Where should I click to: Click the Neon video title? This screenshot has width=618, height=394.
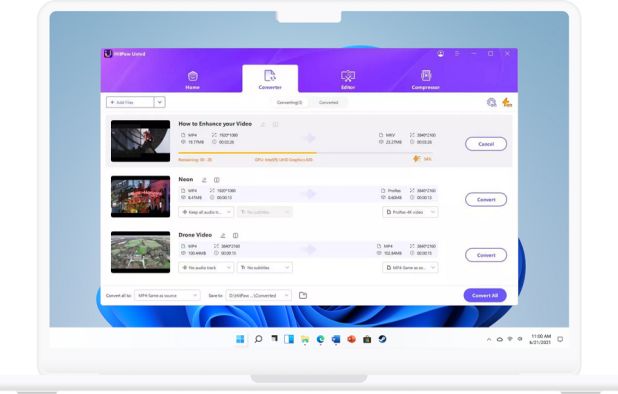click(x=186, y=179)
